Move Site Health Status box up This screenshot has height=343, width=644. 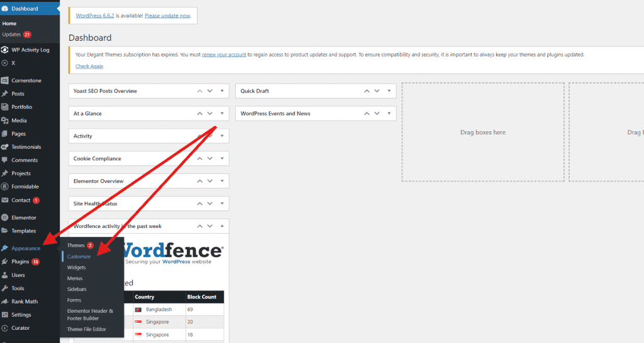tap(199, 204)
